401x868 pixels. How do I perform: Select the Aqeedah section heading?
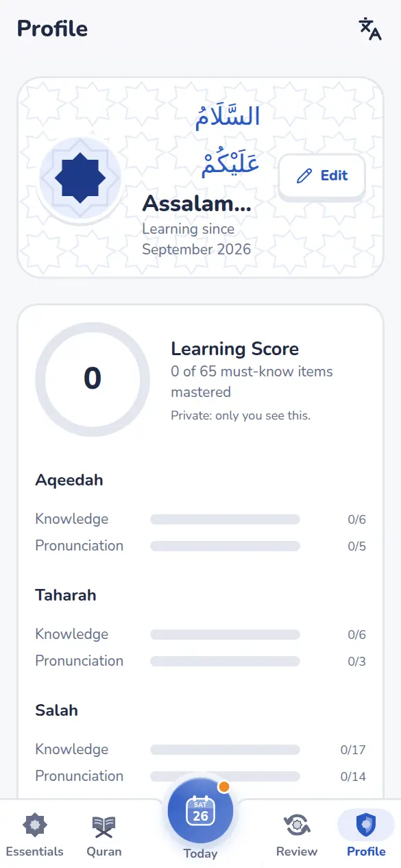69,480
